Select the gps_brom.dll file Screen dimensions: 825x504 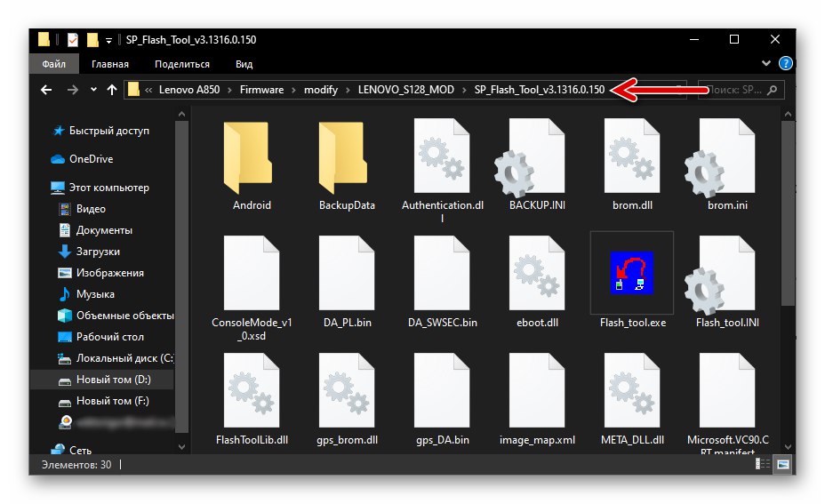347,400
